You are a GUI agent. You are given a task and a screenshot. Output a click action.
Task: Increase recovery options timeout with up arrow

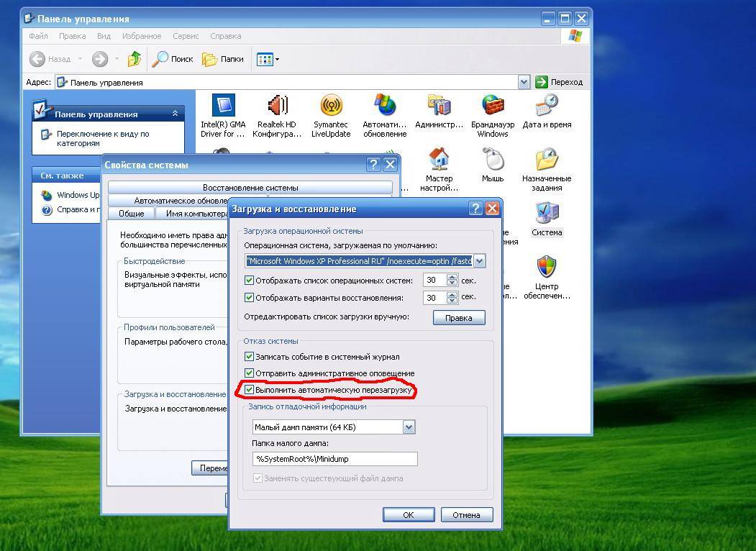[x=452, y=294]
